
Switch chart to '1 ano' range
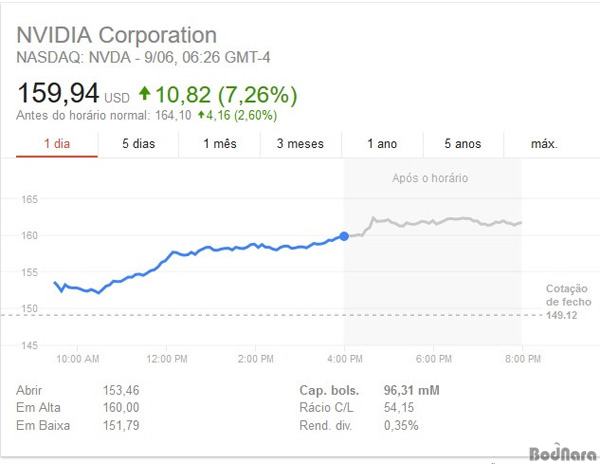coord(382,144)
